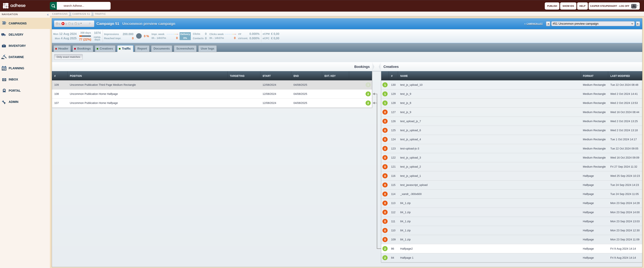Open Delivery via its truck icon
Viewport: 644px width, 268px height.
[x=4, y=35]
